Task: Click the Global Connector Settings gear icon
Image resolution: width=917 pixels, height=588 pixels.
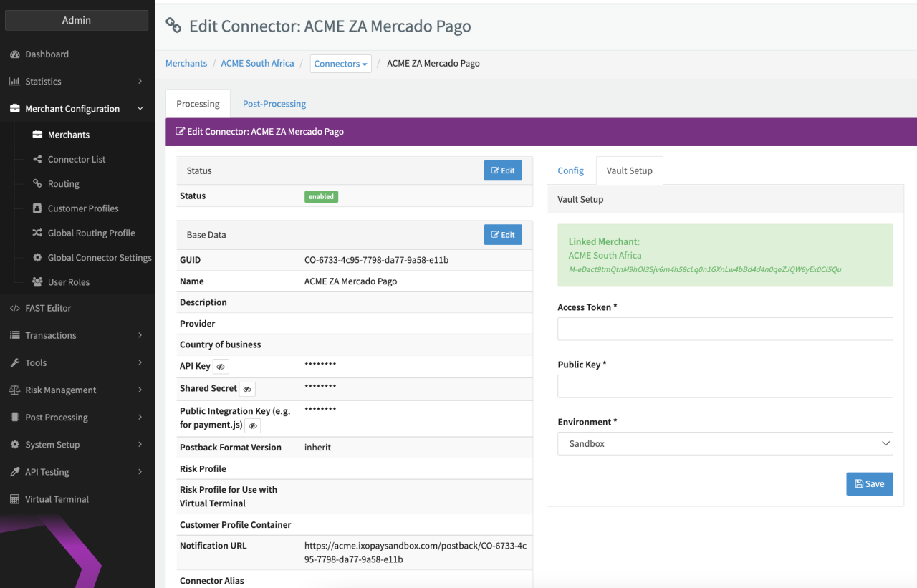Action: pyautogui.click(x=37, y=257)
